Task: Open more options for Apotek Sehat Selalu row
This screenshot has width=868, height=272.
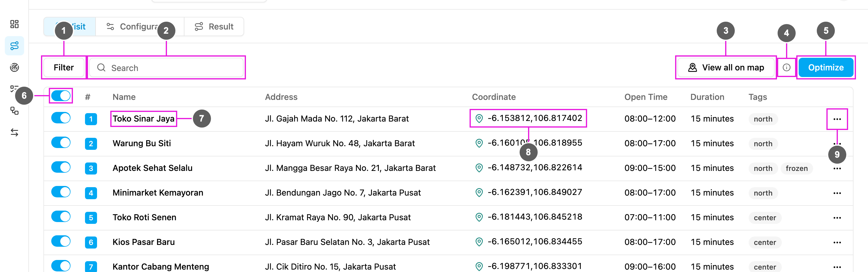Action: [837, 168]
